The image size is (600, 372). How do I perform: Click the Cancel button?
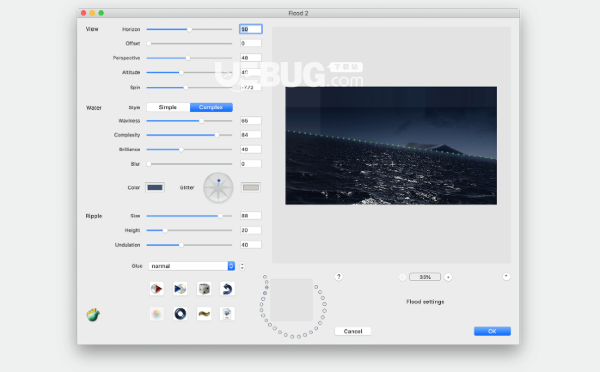point(353,331)
